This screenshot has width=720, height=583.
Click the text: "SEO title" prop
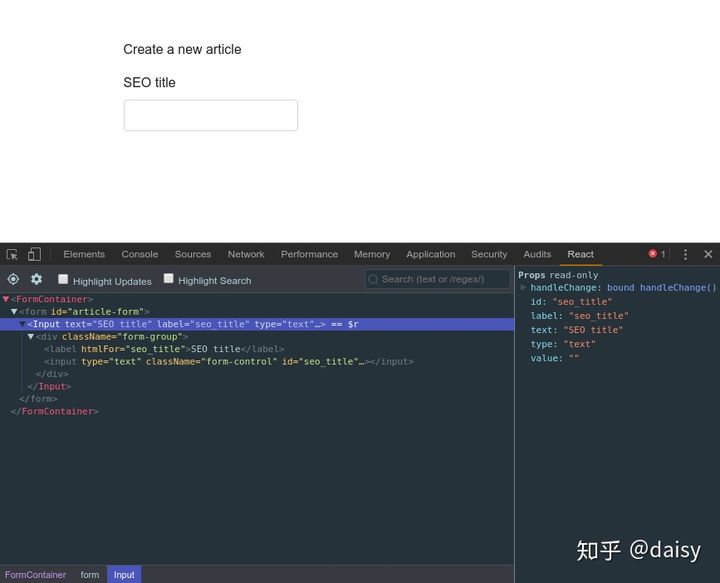pos(577,330)
